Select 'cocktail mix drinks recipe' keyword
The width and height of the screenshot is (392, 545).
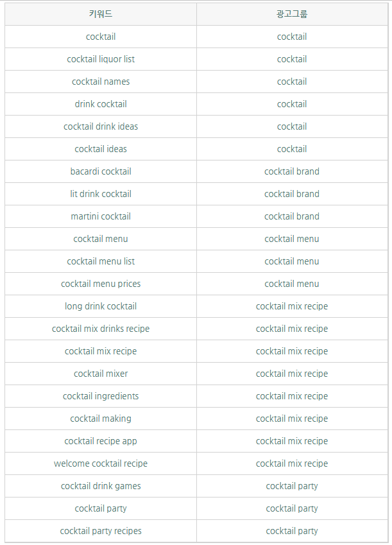pos(101,329)
